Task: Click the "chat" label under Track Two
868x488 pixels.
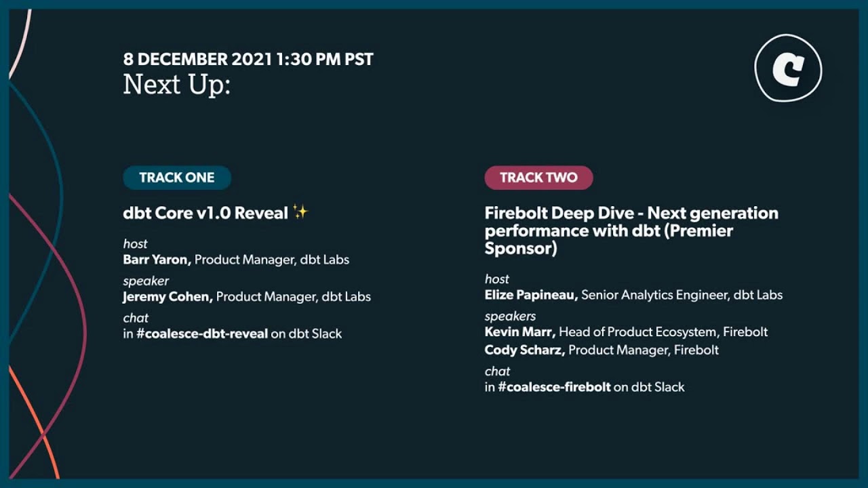Action: (x=497, y=371)
